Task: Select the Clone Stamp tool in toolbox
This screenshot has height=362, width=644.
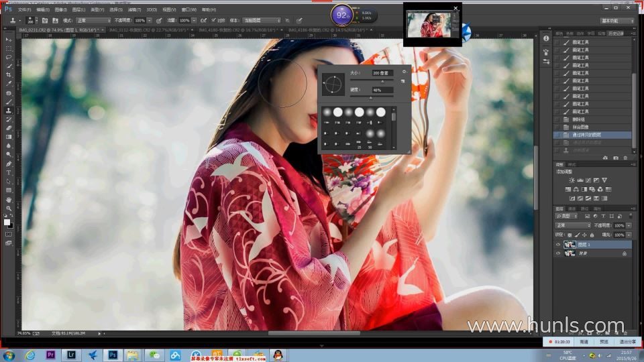Action: tap(9, 111)
